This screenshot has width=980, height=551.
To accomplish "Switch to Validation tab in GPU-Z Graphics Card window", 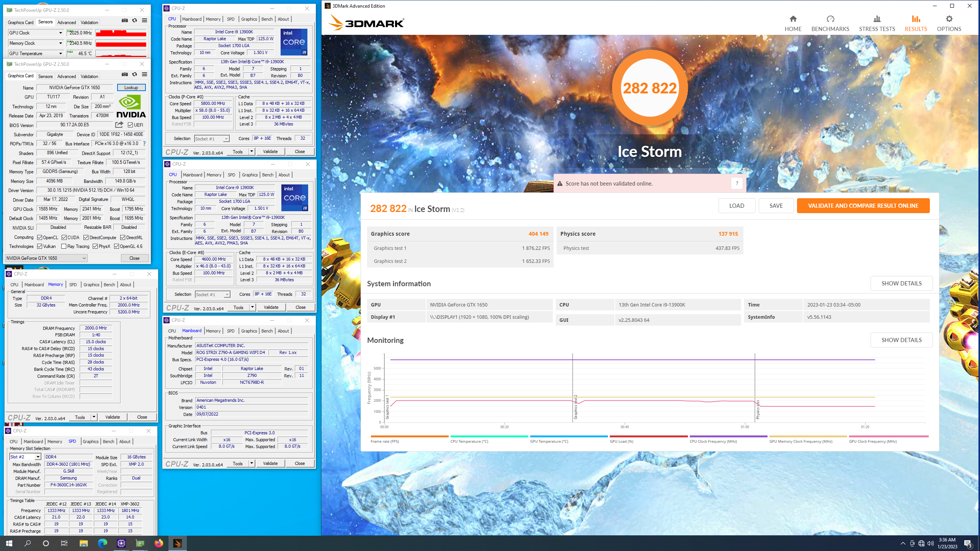I will click(x=89, y=77).
